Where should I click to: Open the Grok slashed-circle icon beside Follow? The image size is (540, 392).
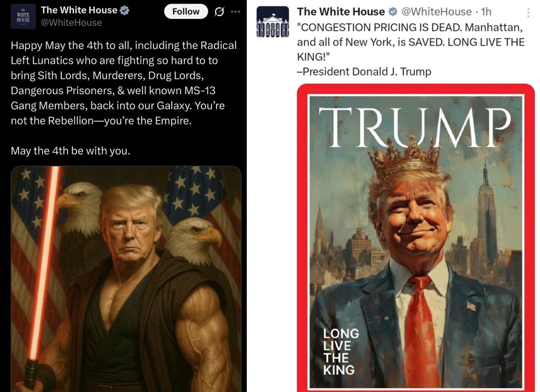click(x=219, y=12)
